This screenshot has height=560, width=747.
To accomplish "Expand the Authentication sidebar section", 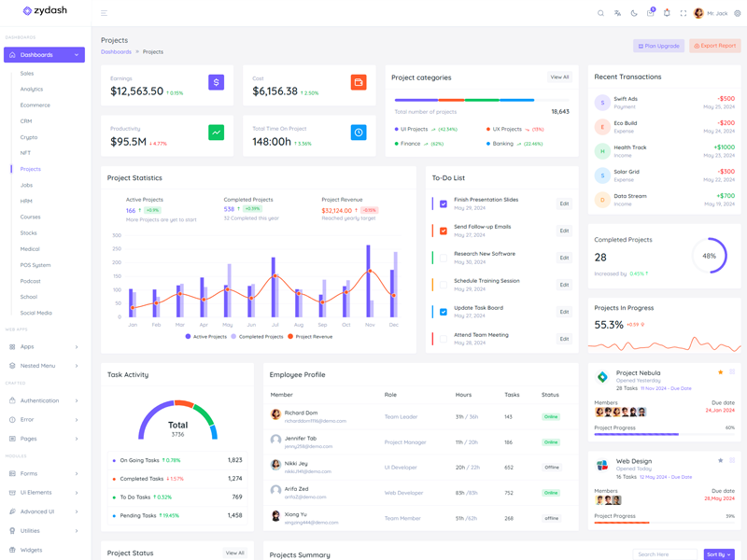I will click(44, 400).
